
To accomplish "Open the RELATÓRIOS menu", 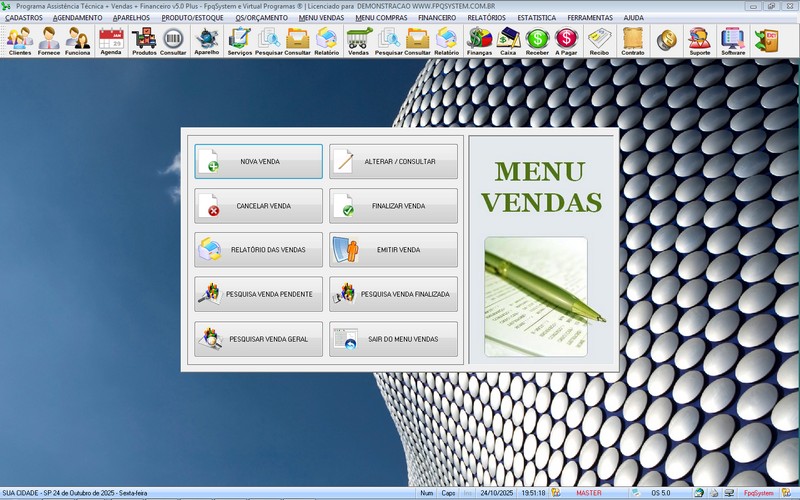I will pos(487,17).
